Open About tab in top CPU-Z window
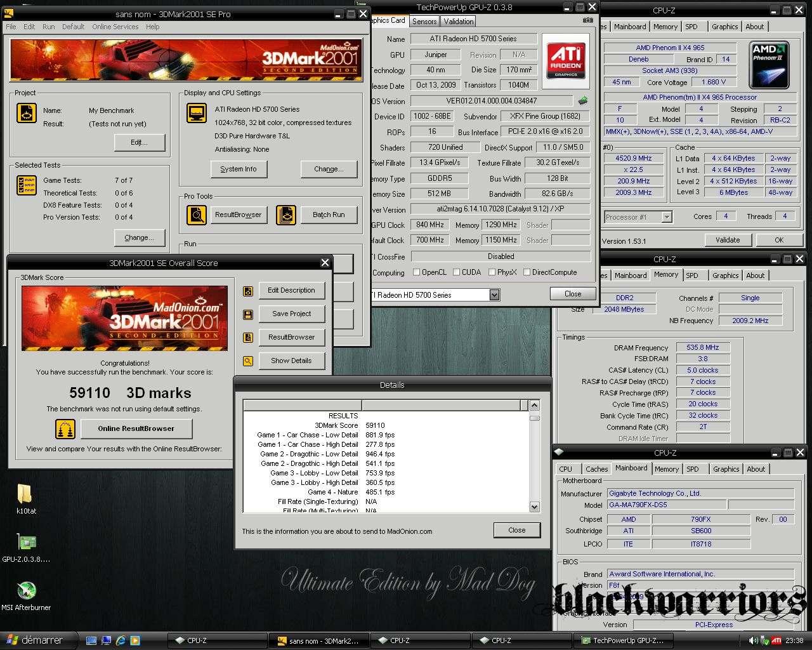 [755, 27]
